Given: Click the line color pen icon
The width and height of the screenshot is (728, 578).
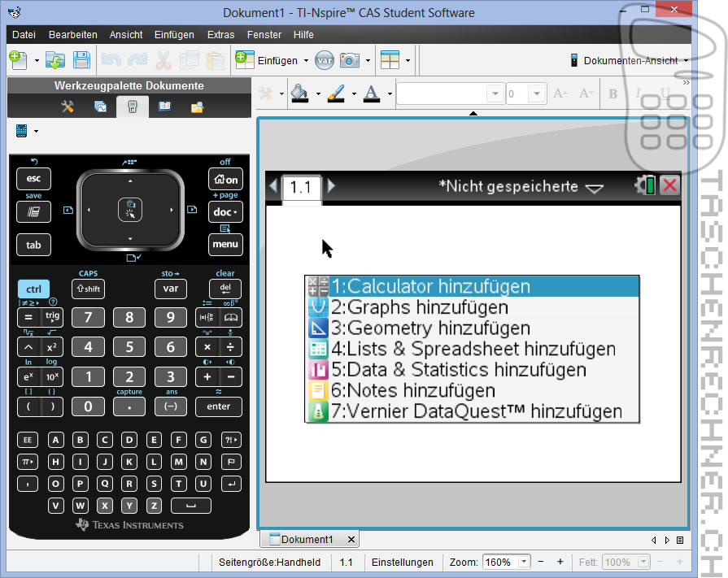Looking at the screenshot, I should pos(336,93).
